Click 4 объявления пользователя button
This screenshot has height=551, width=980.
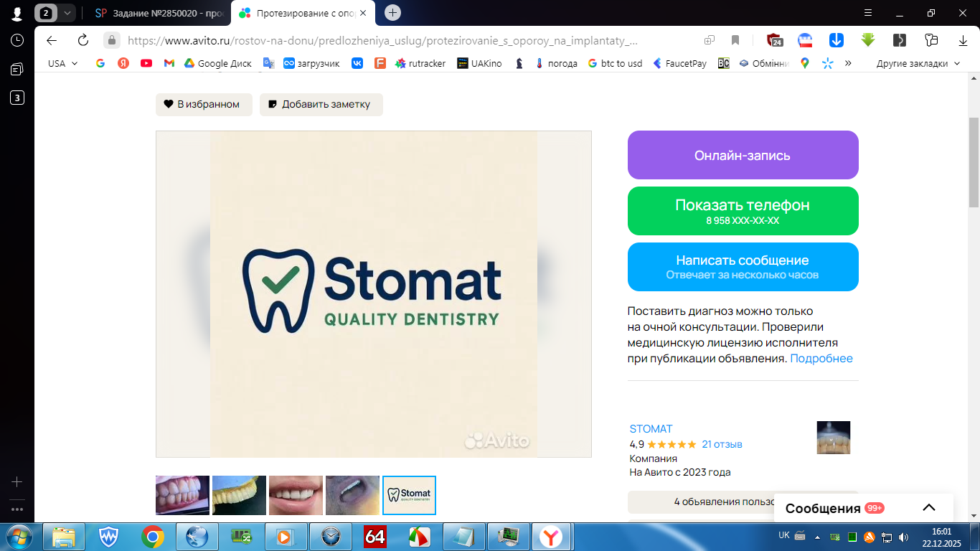(743, 501)
